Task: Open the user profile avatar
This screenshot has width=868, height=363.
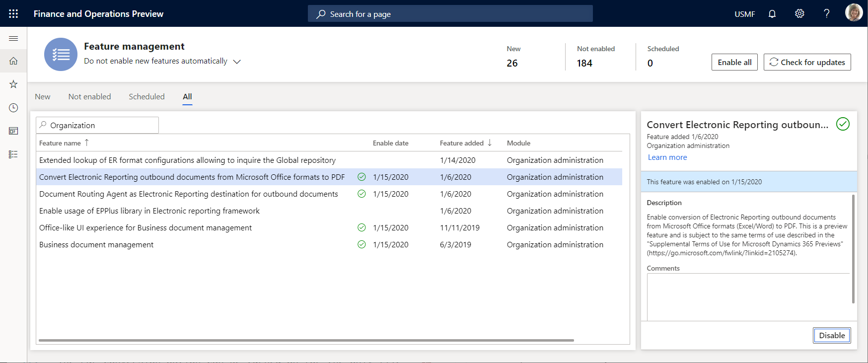Action: (x=854, y=13)
